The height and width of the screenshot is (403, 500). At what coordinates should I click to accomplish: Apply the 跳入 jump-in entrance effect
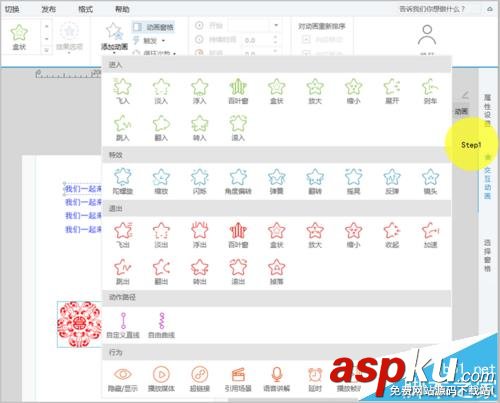point(123,128)
